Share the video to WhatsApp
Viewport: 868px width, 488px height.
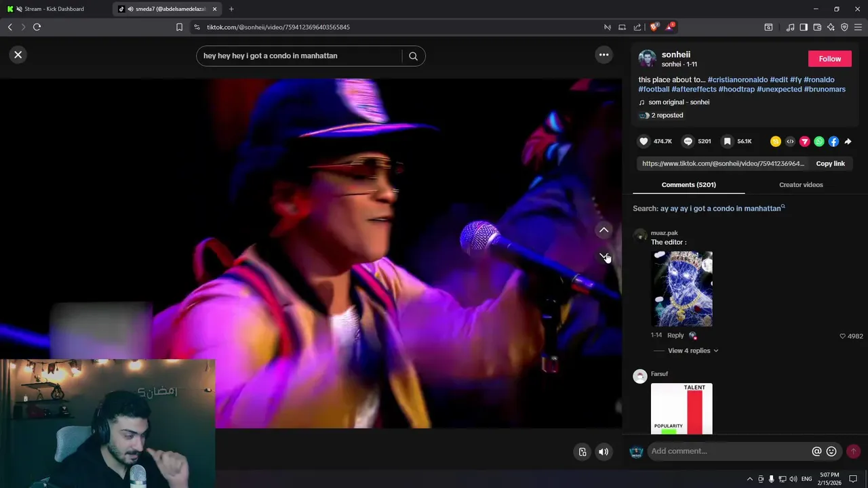pyautogui.click(x=819, y=142)
